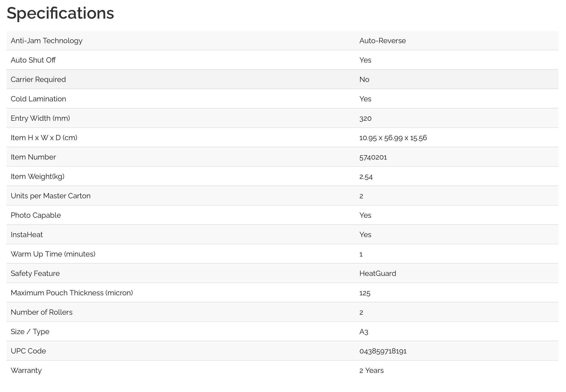
Task: Select the Number of Rollers label
Action: coord(42,312)
